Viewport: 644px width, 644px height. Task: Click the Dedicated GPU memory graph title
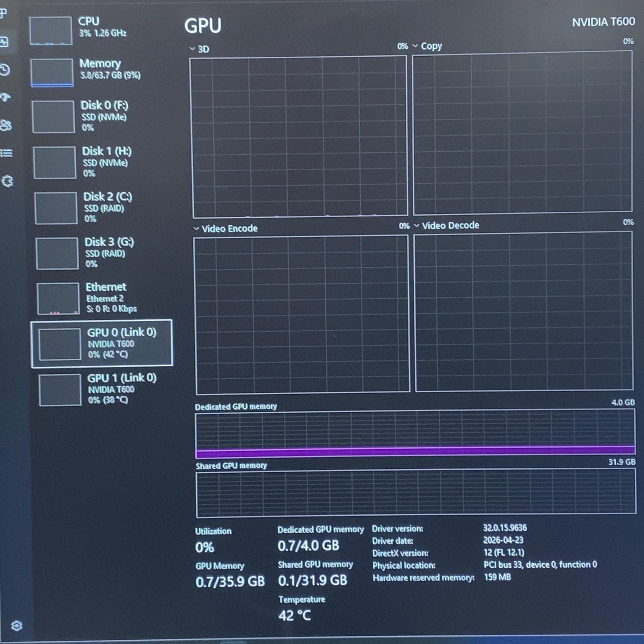pyautogui.click(x=236, y=407)
